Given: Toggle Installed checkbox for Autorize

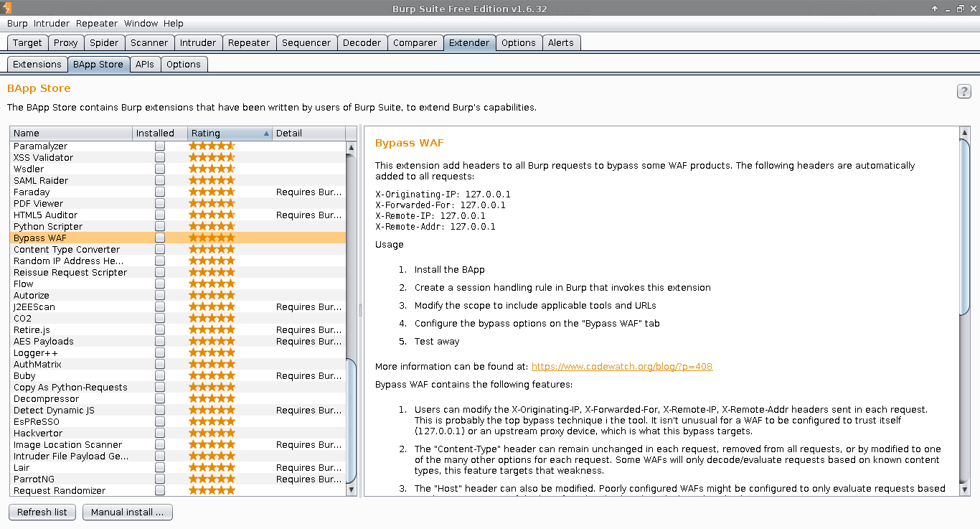Looking at the screenshot, I should click(160, 295).
